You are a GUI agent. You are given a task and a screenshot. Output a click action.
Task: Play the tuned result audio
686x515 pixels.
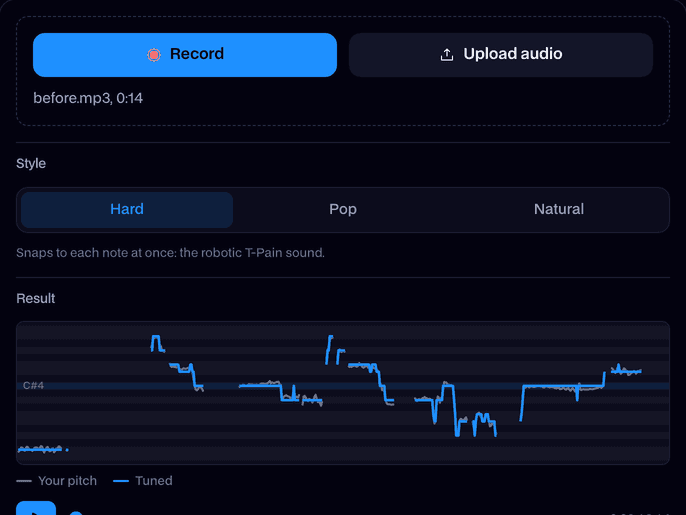coord(36,510)
